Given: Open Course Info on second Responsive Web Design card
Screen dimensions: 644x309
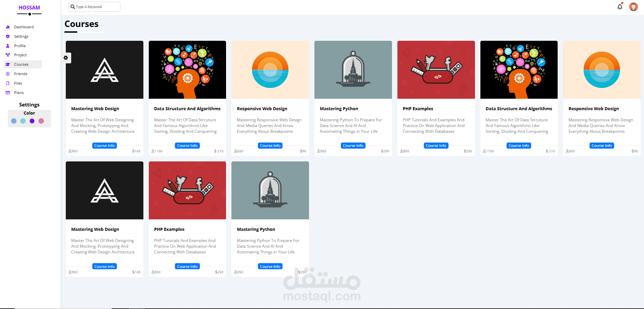Looking at the screenshot, I should pyautogui.click(x=602, y=146).
